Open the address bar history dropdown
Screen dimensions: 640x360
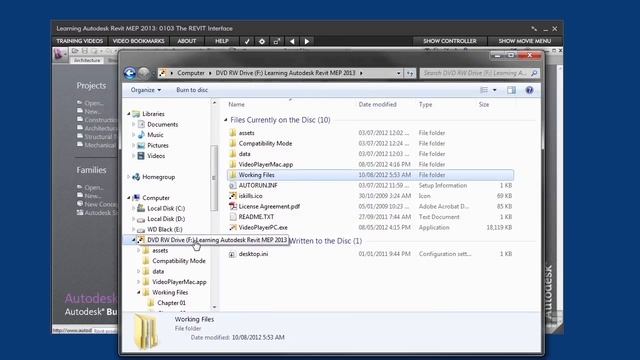398,73
